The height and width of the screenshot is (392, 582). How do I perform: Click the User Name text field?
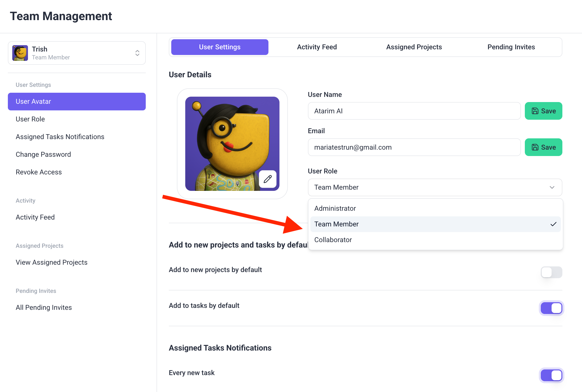coord(414,111)
